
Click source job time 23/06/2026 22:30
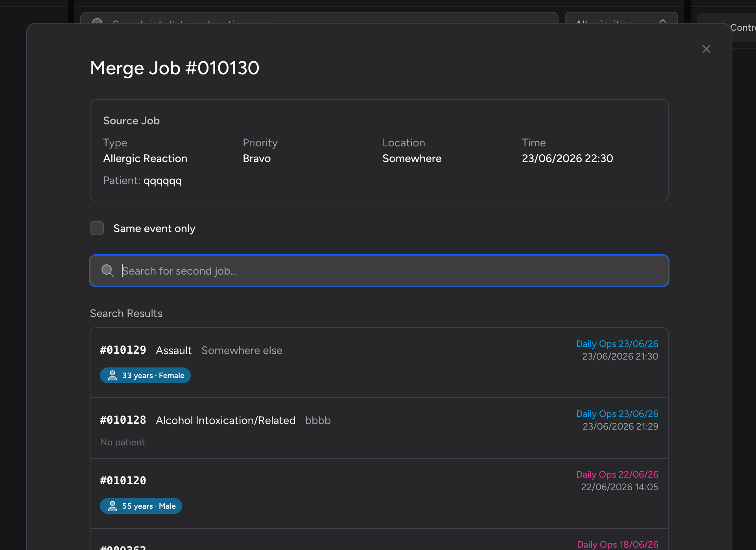(567, 159)
